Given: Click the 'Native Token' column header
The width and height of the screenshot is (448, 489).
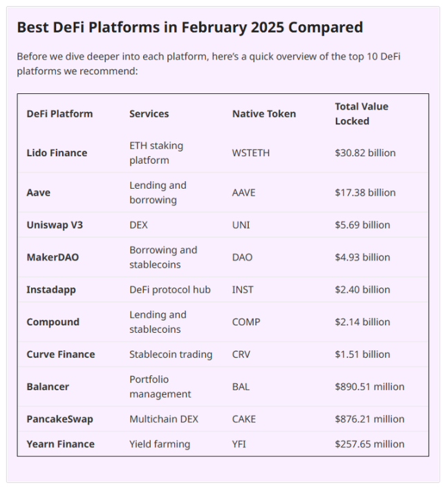Looking at the screenshot, I should (263, 114).
